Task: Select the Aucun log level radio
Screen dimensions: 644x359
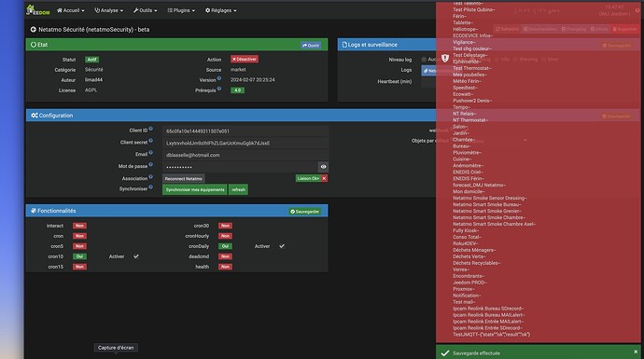Action: click(x=424, y=60)
